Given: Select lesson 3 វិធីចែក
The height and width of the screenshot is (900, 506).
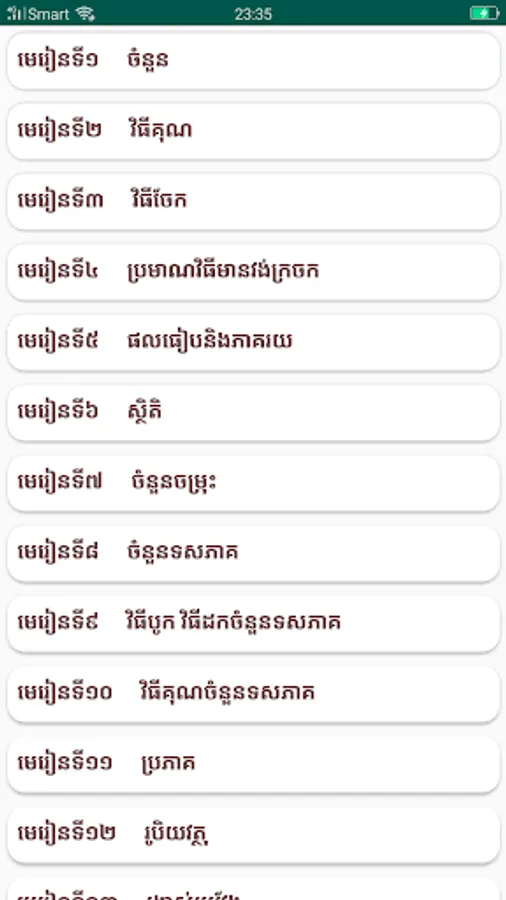Looking at the screenshot, I should click(253, 201).
